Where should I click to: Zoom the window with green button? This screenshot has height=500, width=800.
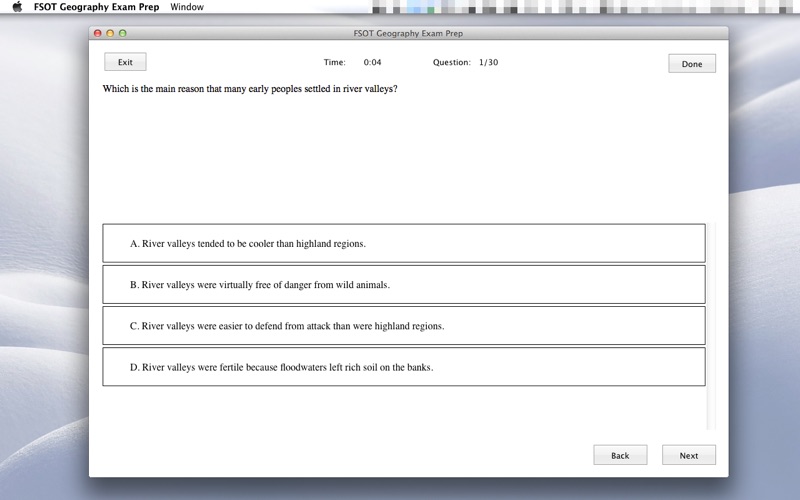point(122,33)
